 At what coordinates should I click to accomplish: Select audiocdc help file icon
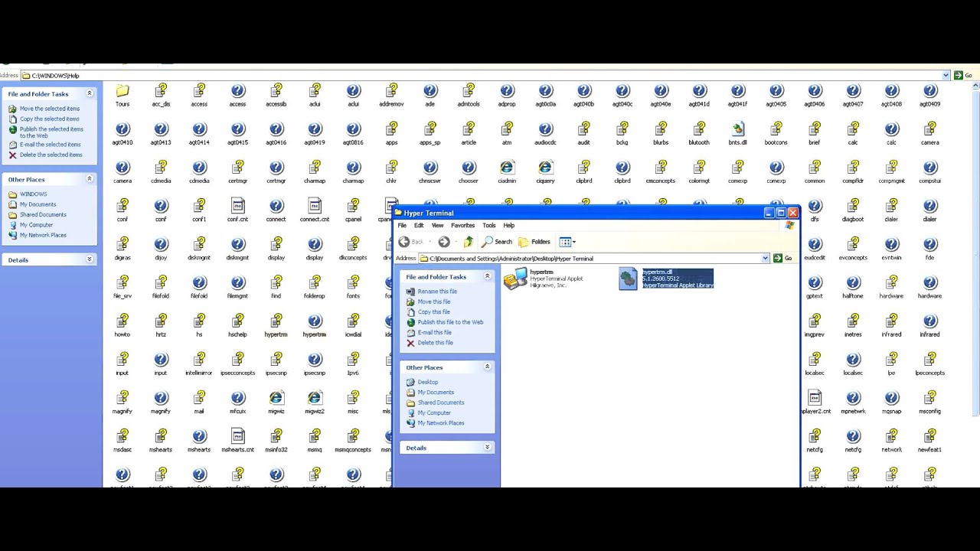point(545,129)
